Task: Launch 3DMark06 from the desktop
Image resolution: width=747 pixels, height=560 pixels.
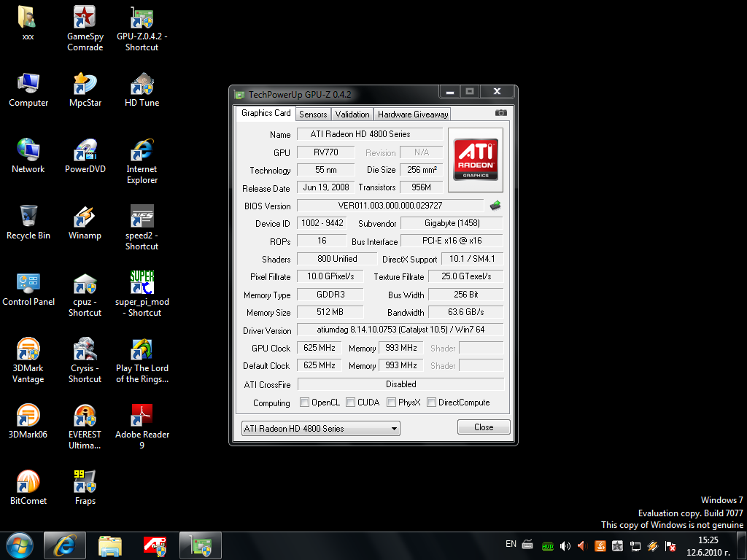Action: (x=28, y=421)
